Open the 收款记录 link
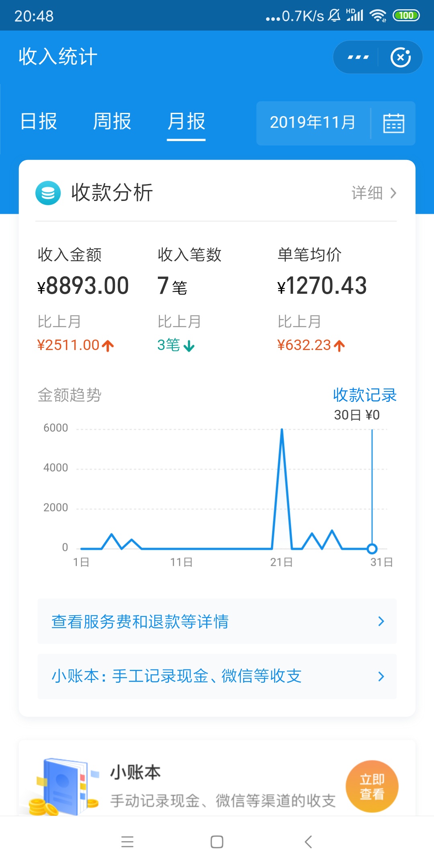The image size is (434, 868). tap(365, 395)
